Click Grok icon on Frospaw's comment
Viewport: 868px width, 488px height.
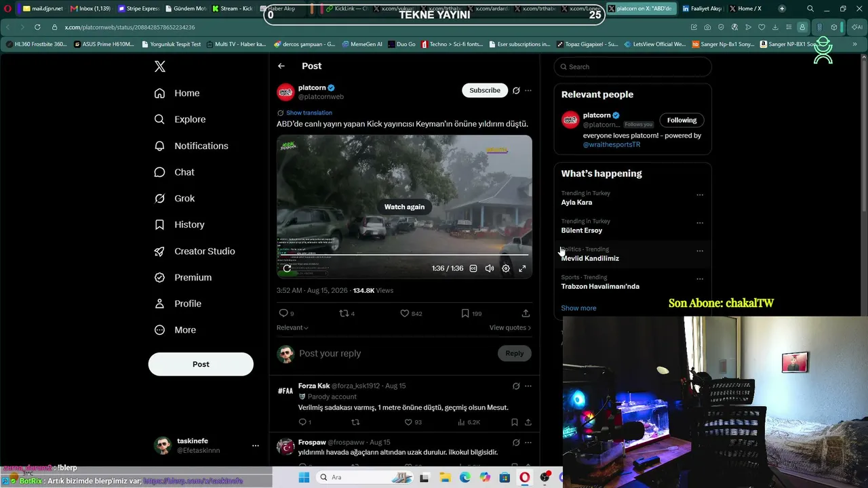pyautogui.click(x=516, y=443)
